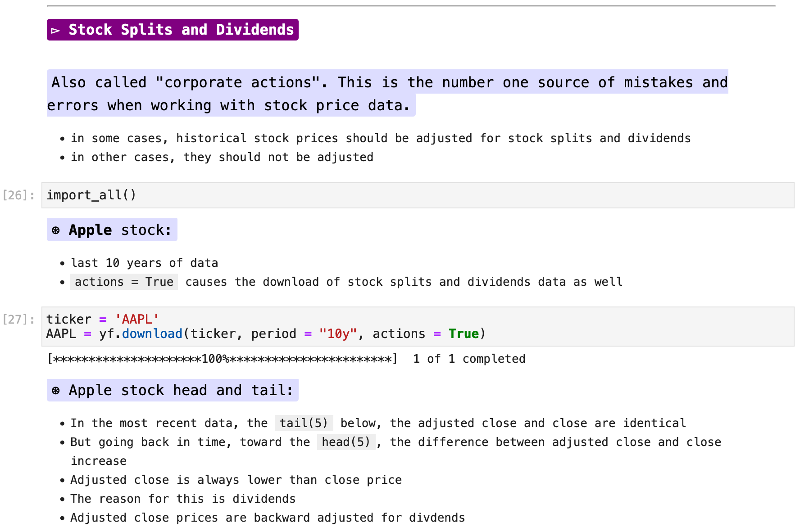Click the bullet about historical prices adjusted for splits
Image resolution: width=800 pixels, height=532 pixels.
click(381, 139)
